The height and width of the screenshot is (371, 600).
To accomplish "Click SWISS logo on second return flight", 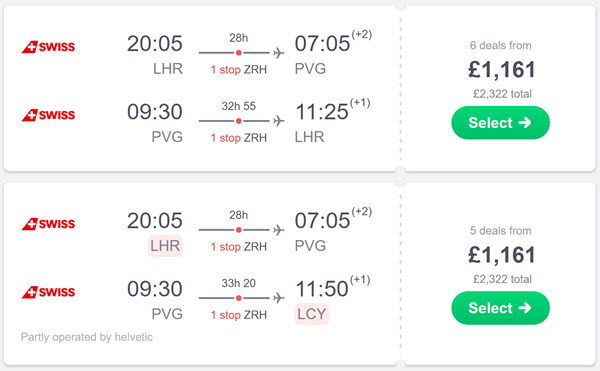I will pos(48,292).
